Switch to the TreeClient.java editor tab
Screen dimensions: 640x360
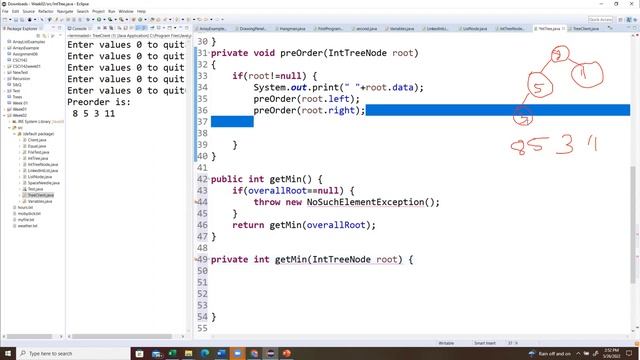click(586, 29)
